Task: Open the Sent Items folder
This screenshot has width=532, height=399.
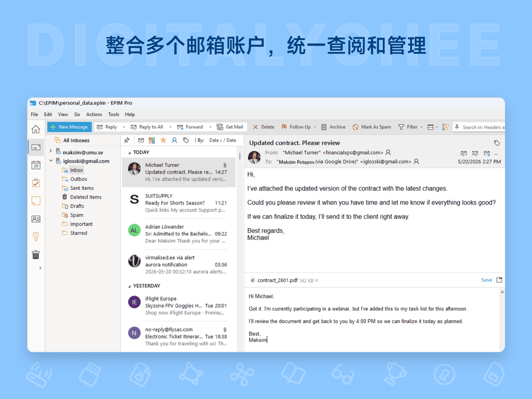Action: coord(78,188)
